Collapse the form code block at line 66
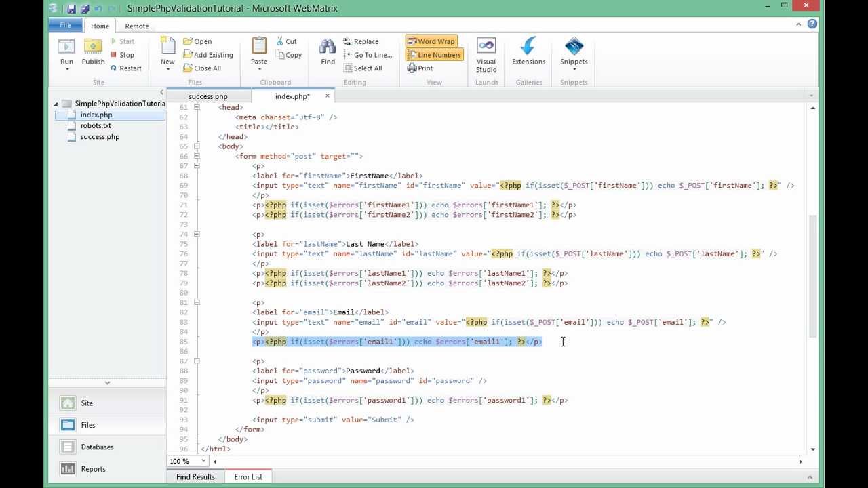 click(197, 156)
